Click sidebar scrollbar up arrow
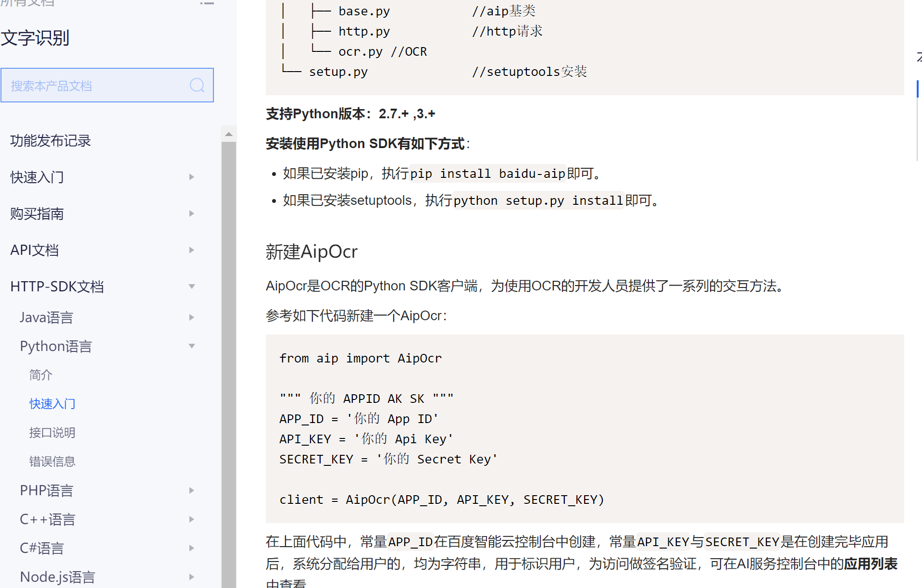 (229, 134)
